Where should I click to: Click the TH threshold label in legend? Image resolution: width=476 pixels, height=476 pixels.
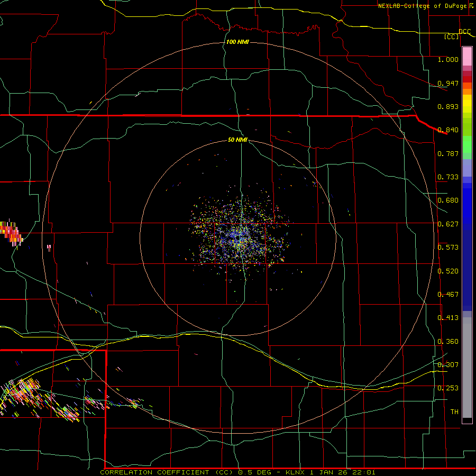[454, 412]
